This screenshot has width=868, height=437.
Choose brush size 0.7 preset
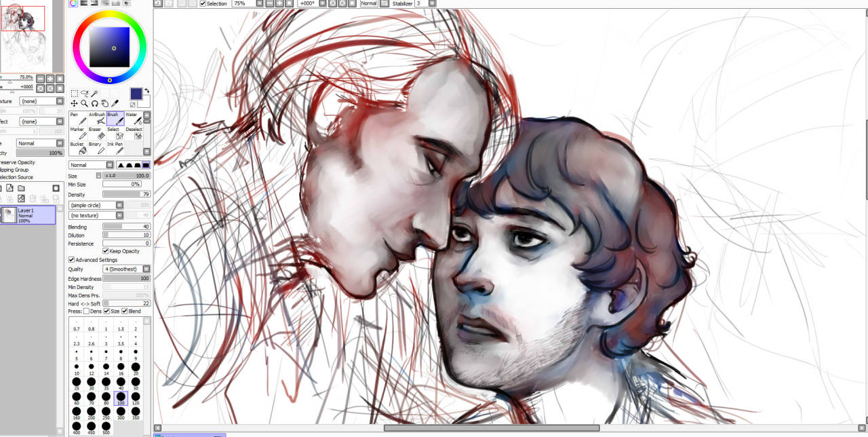pos(76,325)
